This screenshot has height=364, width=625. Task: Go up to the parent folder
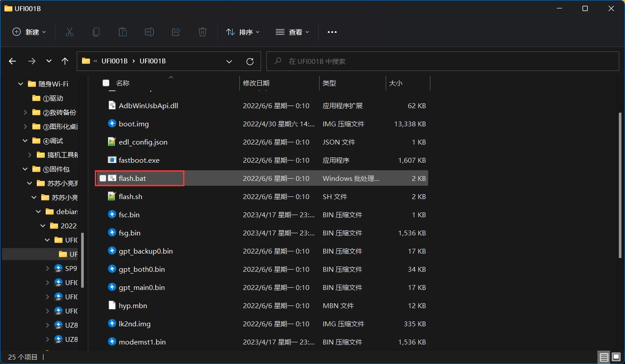pyautogui.click(x=65, y=61)
